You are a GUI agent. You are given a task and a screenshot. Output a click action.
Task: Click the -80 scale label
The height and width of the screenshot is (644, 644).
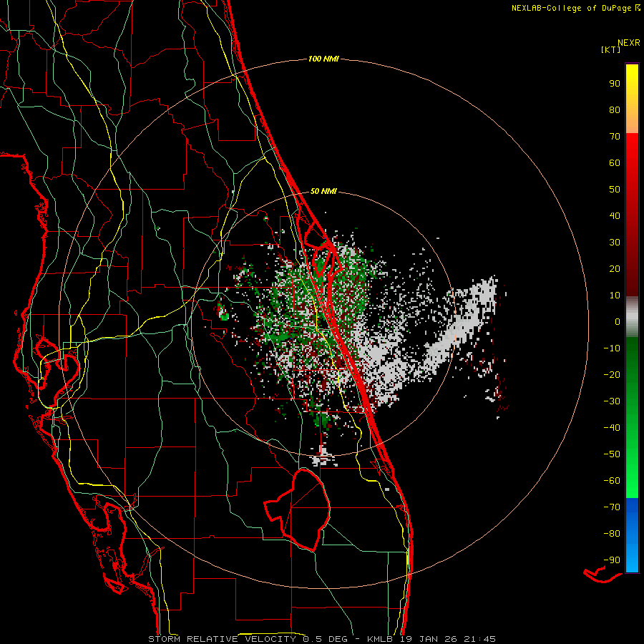point(612,534)
